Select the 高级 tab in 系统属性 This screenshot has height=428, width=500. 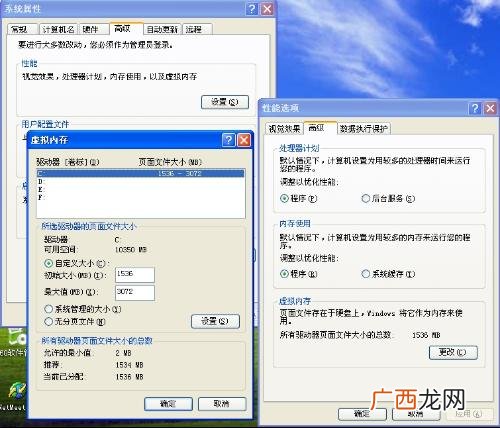click(126, 29)
